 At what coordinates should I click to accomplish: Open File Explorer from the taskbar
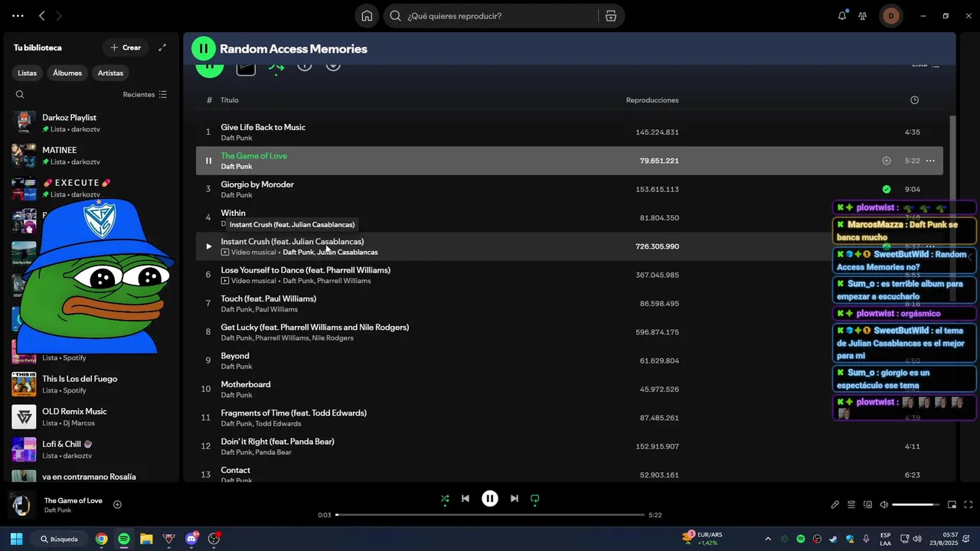[146, 539]
